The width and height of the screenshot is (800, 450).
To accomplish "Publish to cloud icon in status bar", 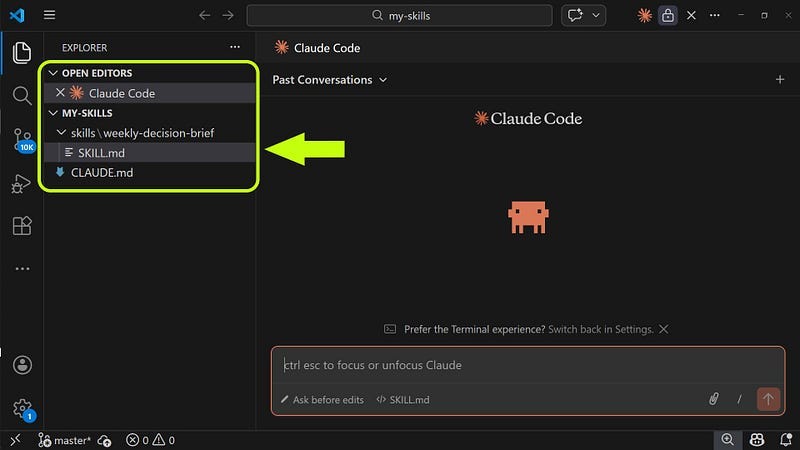I will (x=105, y=440).
